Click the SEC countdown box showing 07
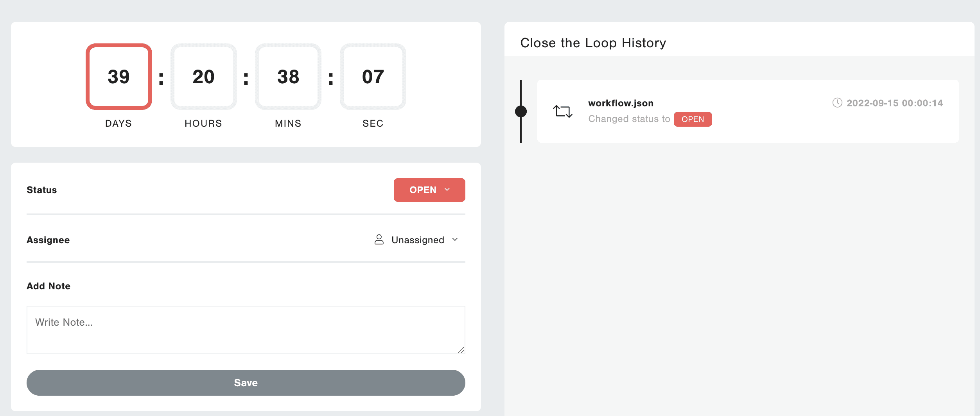 coord(373,77)
